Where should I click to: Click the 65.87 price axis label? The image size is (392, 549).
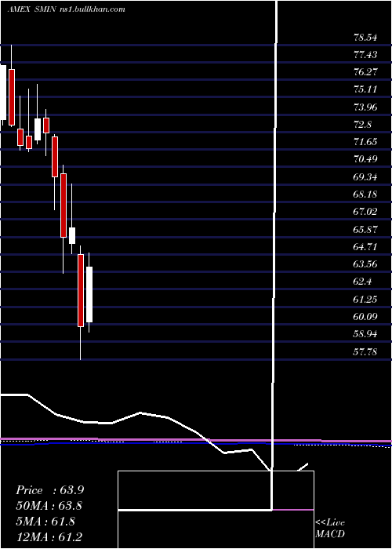[365, 229]
